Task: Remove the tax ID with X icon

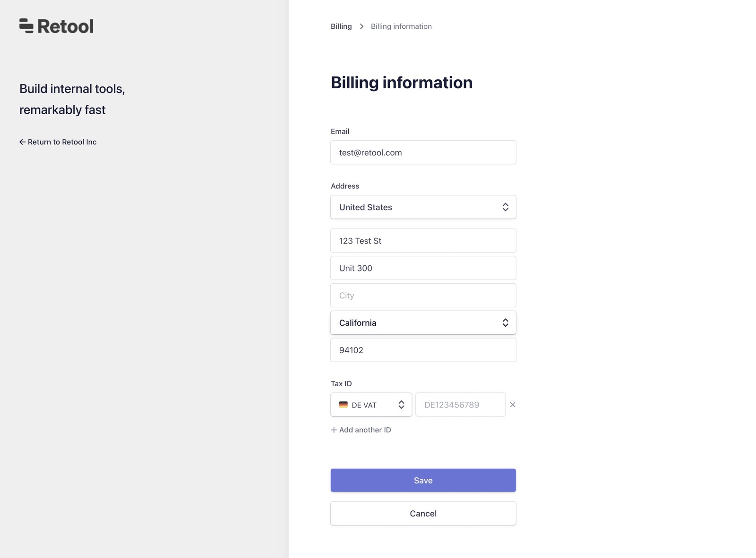Action: (x=513, y=405)
